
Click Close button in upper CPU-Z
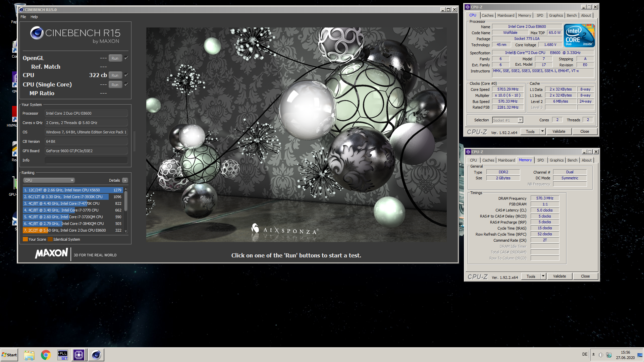pos(585,131)
